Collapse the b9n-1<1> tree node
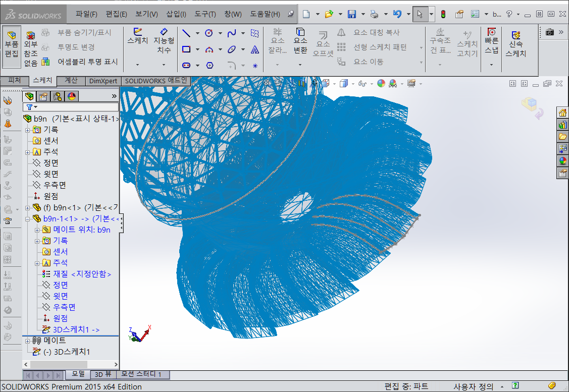The height and width of the screenshot is (392, 569). (27, 219)
